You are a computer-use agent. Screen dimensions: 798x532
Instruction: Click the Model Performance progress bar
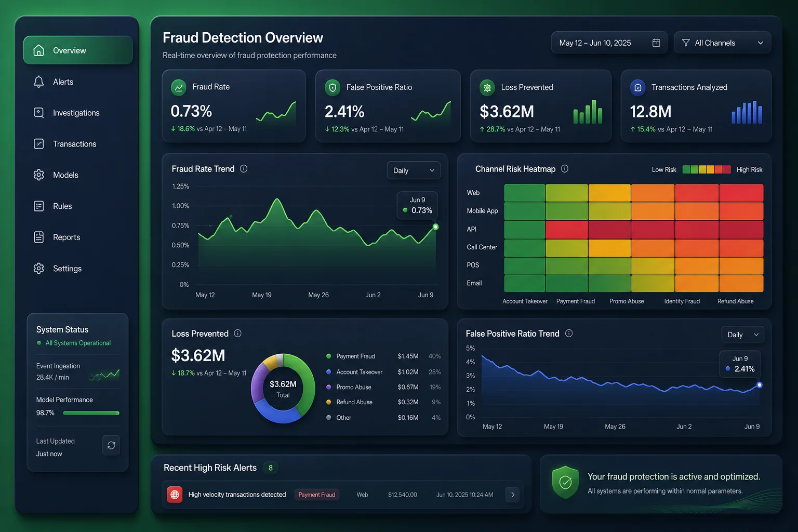pyautogui.click(x=91, y=413)
